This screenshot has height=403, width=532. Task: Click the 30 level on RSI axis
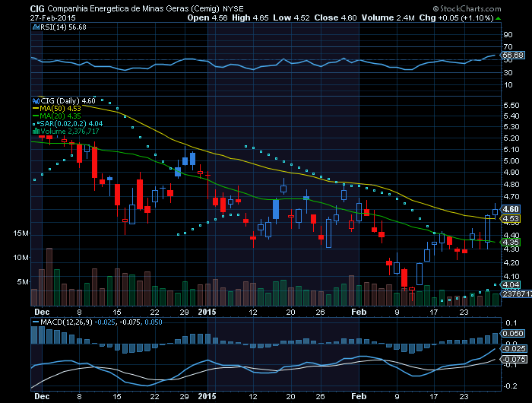[508, 73]
